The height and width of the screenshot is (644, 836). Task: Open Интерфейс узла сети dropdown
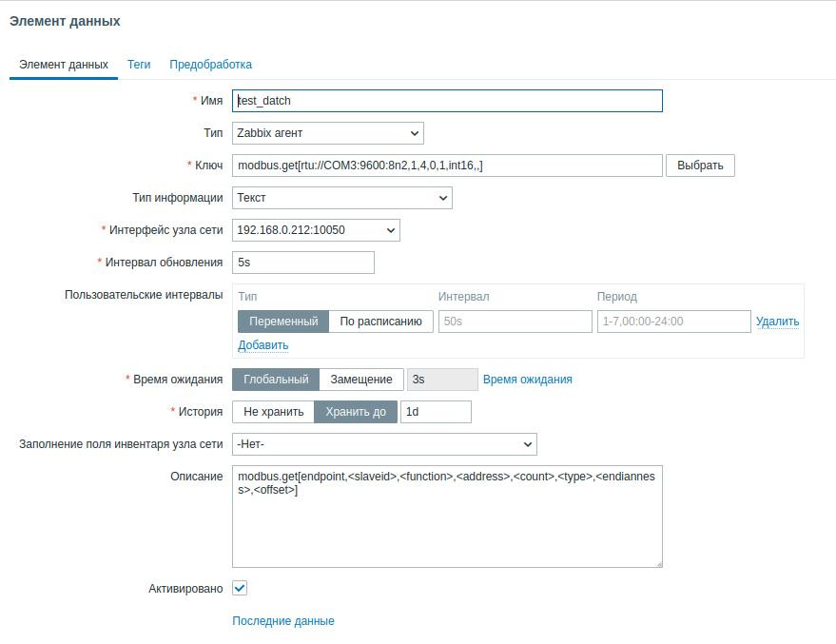[x=316, y=230]
